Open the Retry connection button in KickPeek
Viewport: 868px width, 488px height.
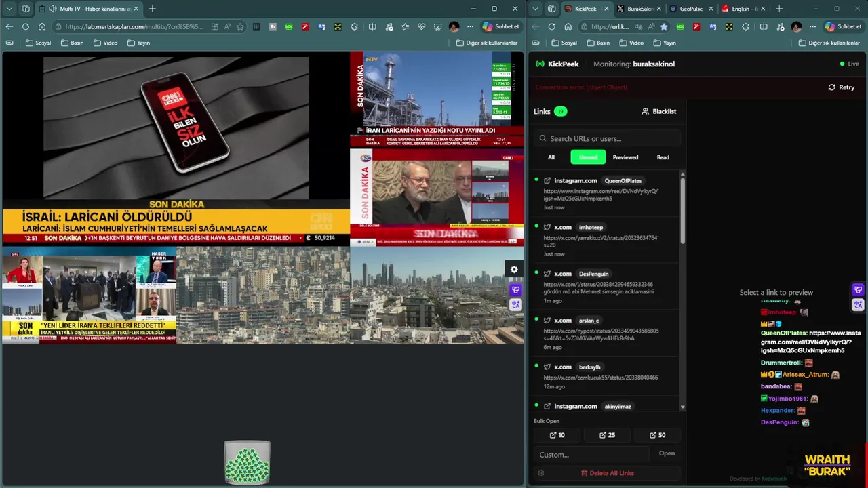click(x=841, y=87)
